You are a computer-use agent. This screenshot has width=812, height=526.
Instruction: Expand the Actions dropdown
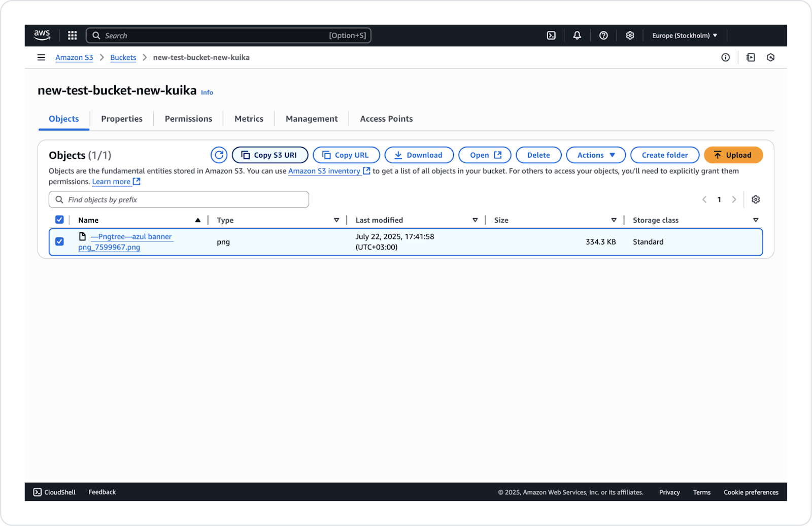click(596, 155)
